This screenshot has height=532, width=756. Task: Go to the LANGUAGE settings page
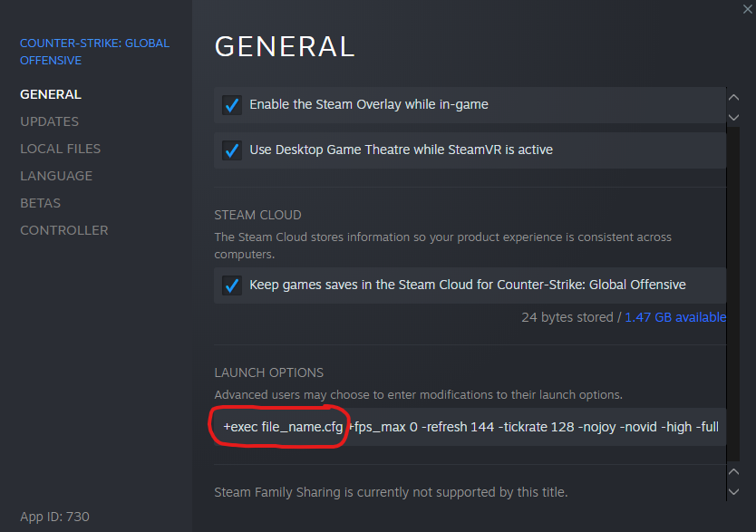click(56, 176)
